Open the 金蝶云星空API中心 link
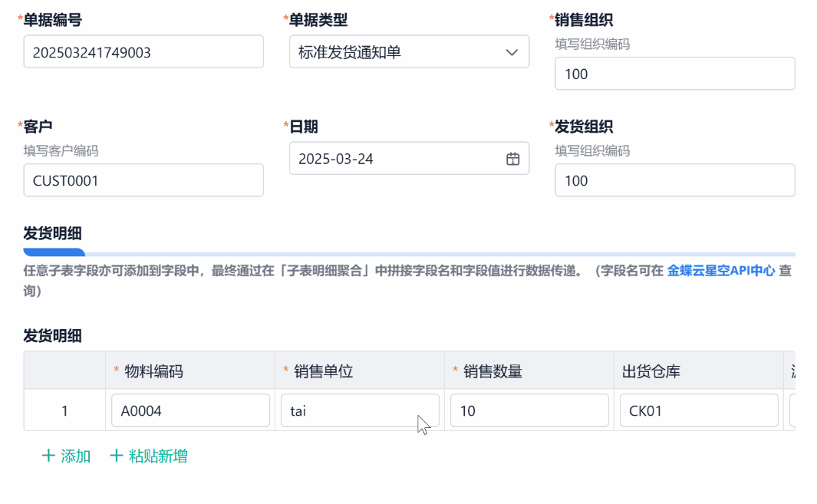The height and width of the screenshot is (504, 817). pos(720,270)
